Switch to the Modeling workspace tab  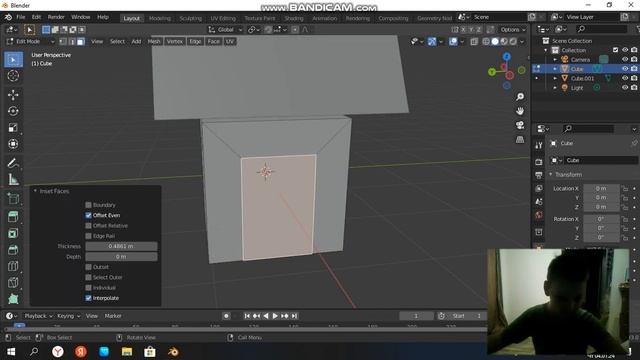pos(160,18)
